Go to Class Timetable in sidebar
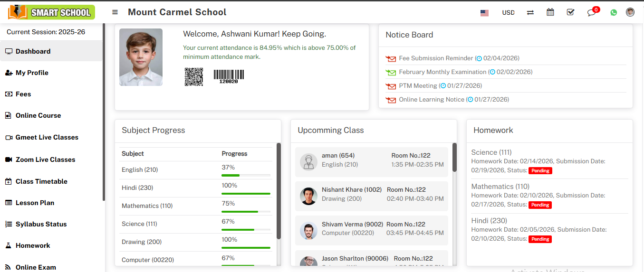Image resolution: width=644 pixels, height=272 pixels. click(x=41, y=181)
